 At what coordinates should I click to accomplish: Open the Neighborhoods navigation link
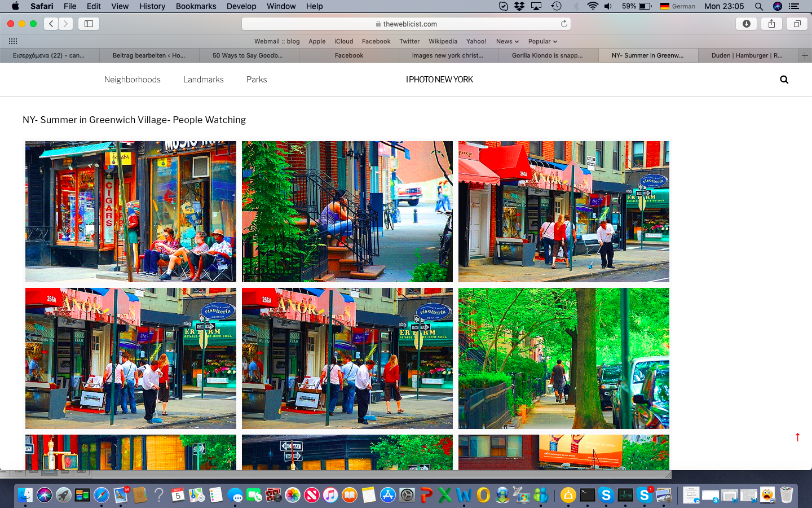[x=133, y=80]
